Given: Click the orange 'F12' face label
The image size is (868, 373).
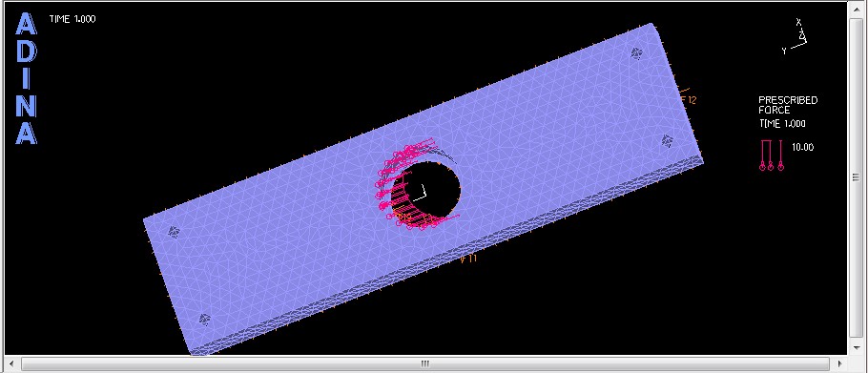Looking at the screenshot, I should click(688, 100).
